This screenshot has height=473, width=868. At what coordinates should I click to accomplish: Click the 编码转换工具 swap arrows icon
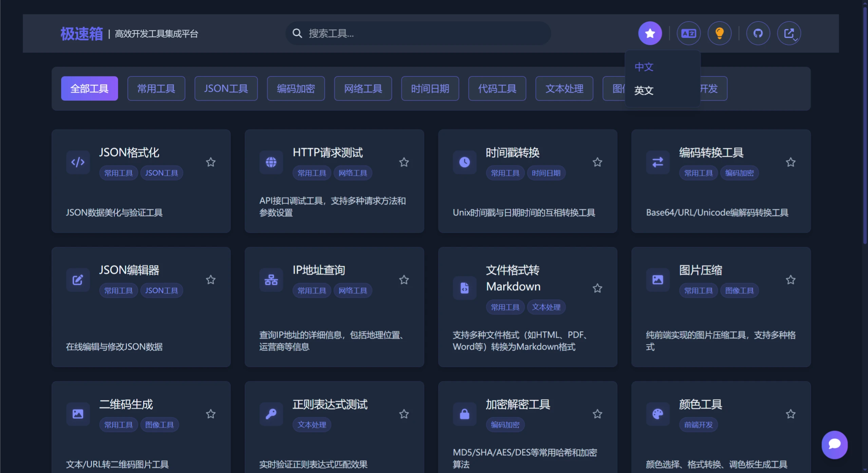(x=657, y=162)
